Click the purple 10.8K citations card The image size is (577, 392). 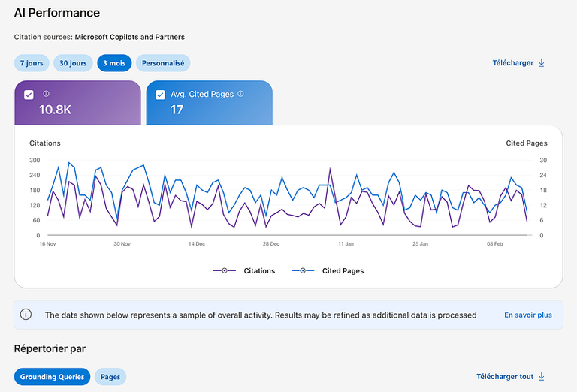(x=77, y=103)
